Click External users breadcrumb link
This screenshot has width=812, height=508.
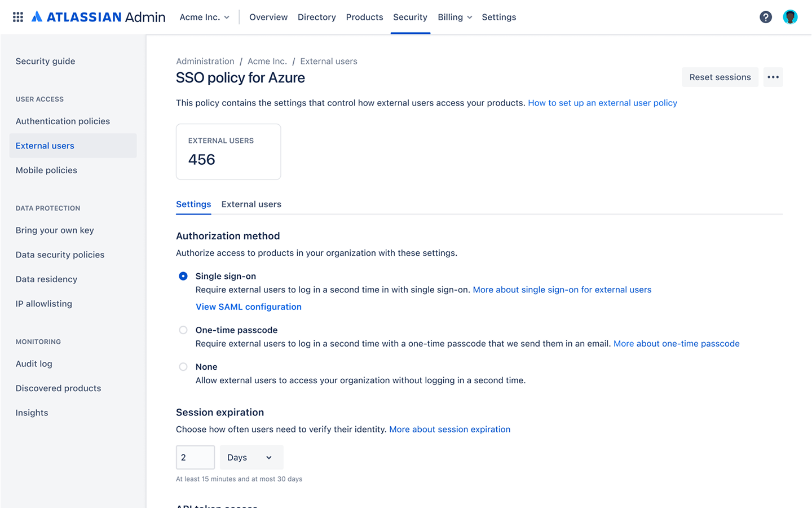[329, 61]
